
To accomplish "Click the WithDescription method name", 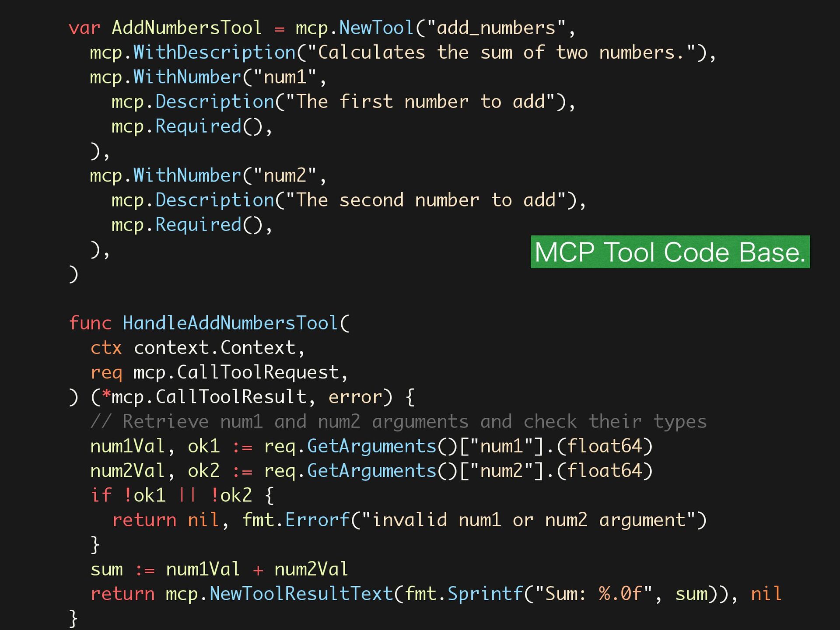I will click(214, 52).
